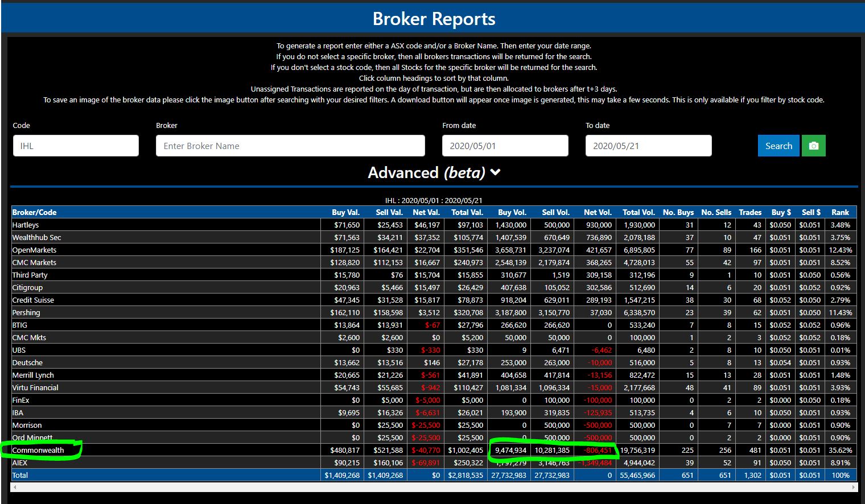Select the Virtu Financial broker name
Viewport: 865px width, 504px height.
click(35, 387)
